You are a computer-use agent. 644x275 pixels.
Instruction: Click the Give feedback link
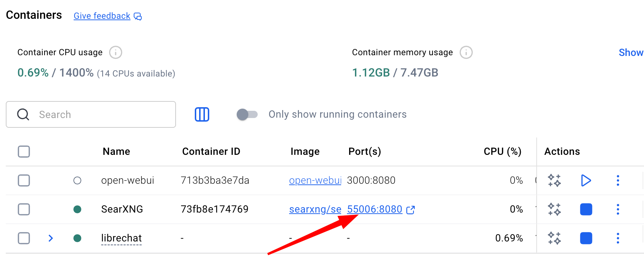coord(102,16)
